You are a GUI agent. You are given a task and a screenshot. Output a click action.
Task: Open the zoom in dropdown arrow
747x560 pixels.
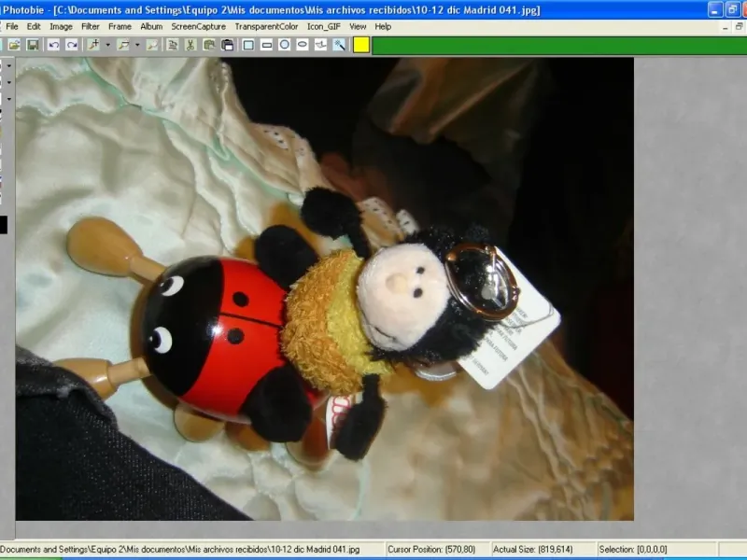point(107,45)
